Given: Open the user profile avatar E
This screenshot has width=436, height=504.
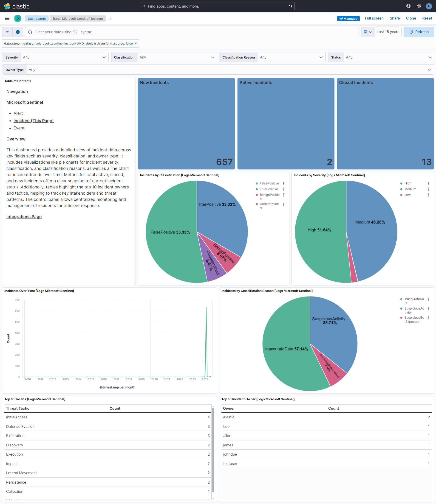Looking at the screenshot, I should tap(429, 6).
